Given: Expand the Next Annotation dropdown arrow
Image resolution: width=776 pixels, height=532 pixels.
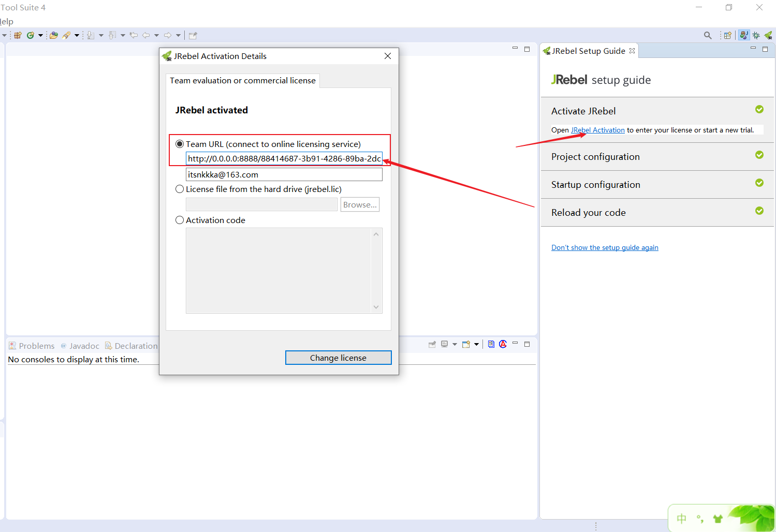Looking at the screenshot, I should [x=101, y=35].
